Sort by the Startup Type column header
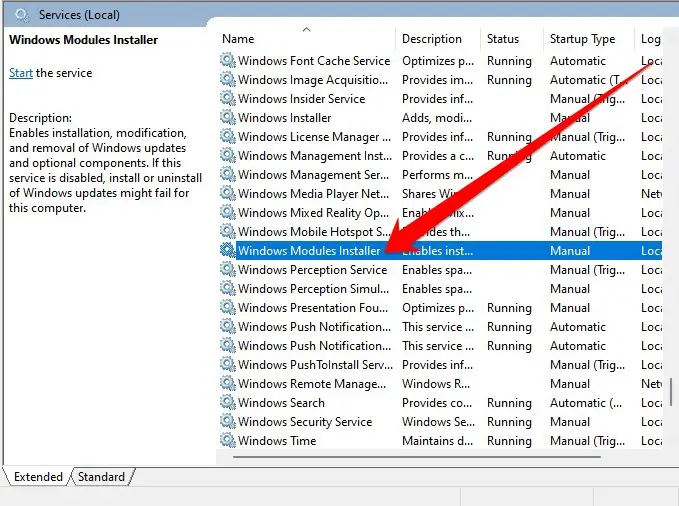This screenshot has height=506, width=679. click(x=582, y=39)
